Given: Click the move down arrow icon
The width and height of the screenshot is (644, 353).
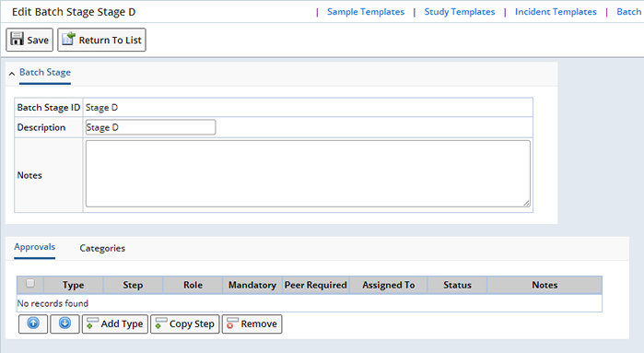Looking at the screenshot, I should [x=64, y=324].
